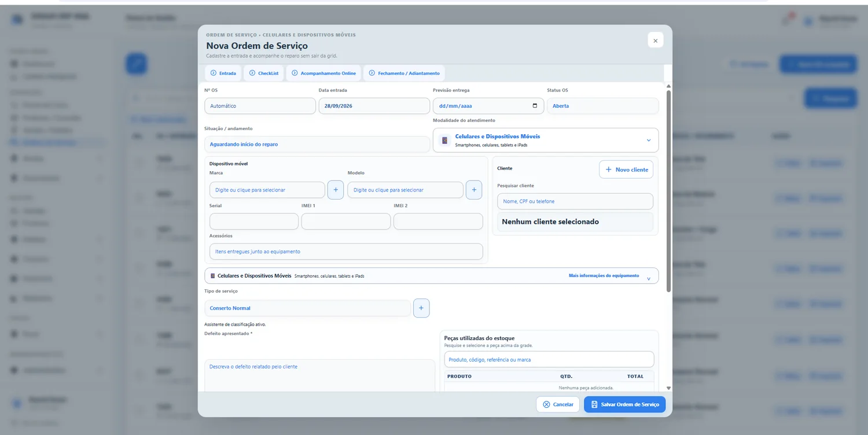Open the CheckList tab
Image resolution: width=868 pixels, height=435 pixels.
coord(264,73)
